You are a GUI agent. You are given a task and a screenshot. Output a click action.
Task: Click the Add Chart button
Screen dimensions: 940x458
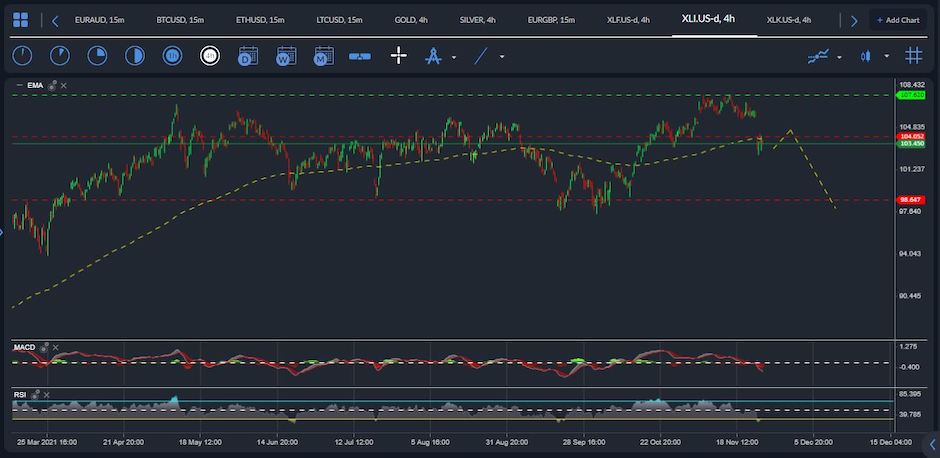[897, 20]
